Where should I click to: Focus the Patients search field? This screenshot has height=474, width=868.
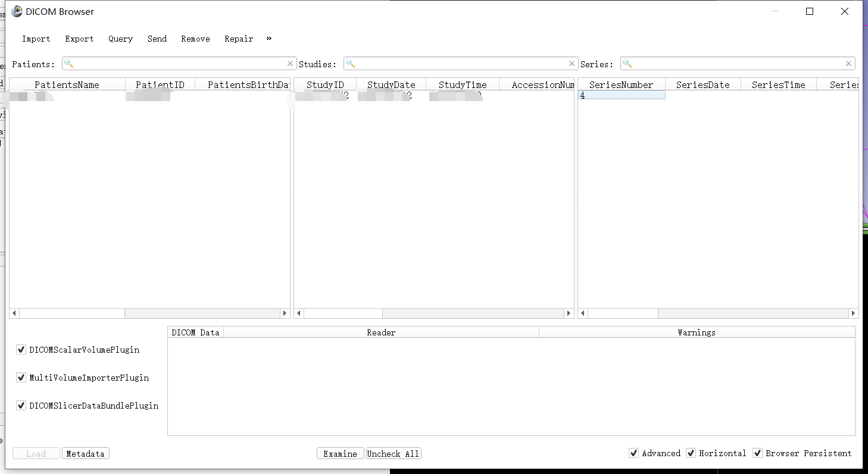click(x=179, y=64)
